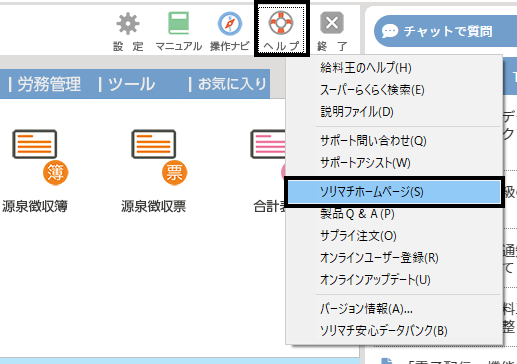Select 給料王のヘルプ(H) menu item
This screenshot has width=517, height=364.
point(394,68)
